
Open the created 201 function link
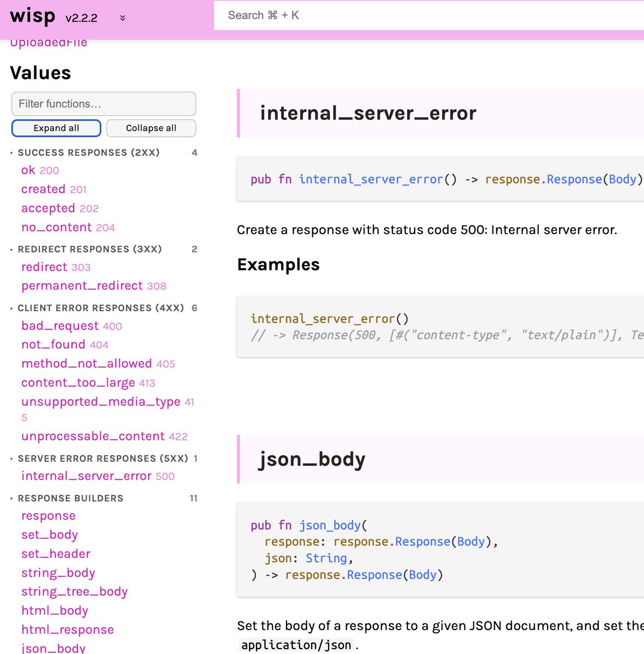[54, 189]
